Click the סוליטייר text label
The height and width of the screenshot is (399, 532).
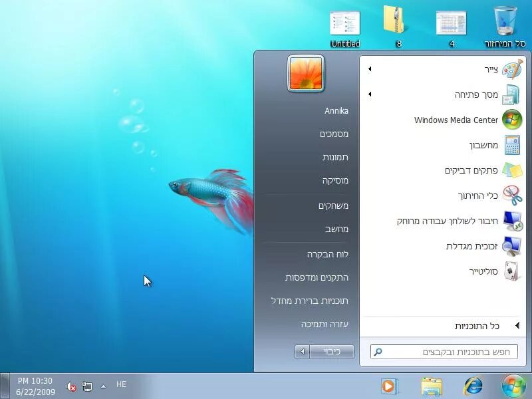[483, 272]
